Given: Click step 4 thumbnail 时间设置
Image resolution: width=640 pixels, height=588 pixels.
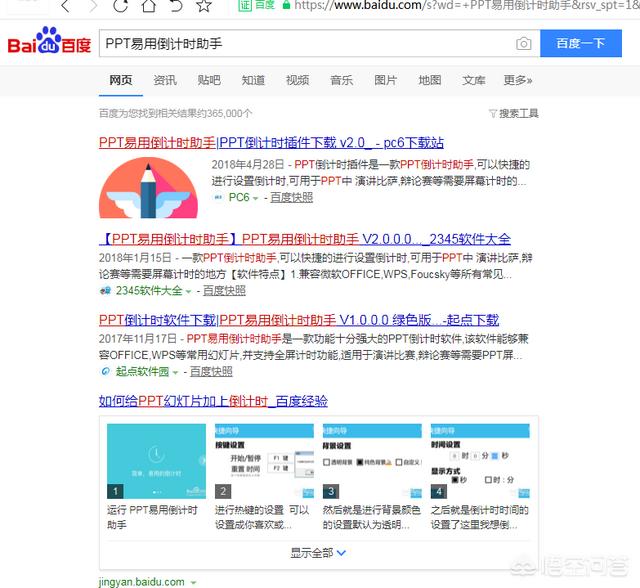Looking at the screenshot, I should [480, 461].
